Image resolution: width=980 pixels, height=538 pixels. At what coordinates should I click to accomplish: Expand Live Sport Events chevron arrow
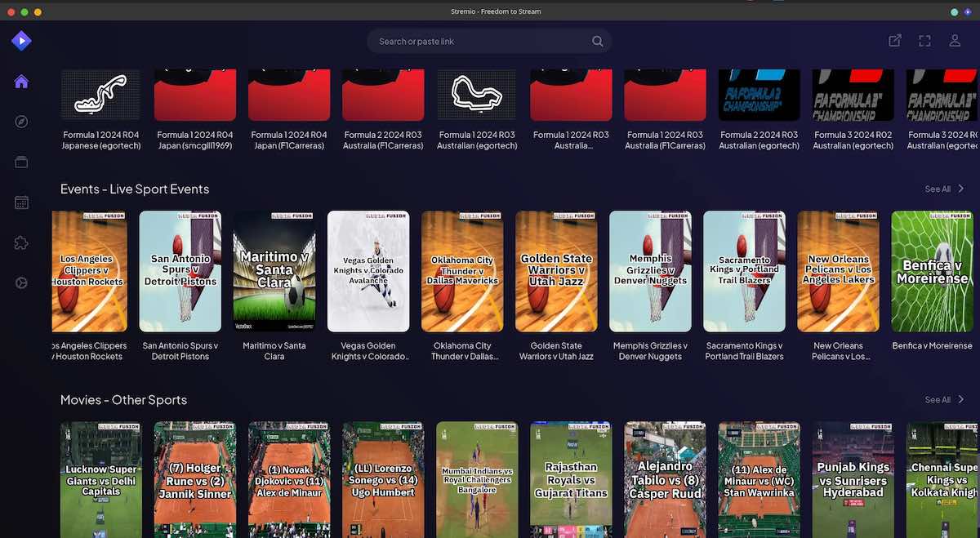(961, 189)
